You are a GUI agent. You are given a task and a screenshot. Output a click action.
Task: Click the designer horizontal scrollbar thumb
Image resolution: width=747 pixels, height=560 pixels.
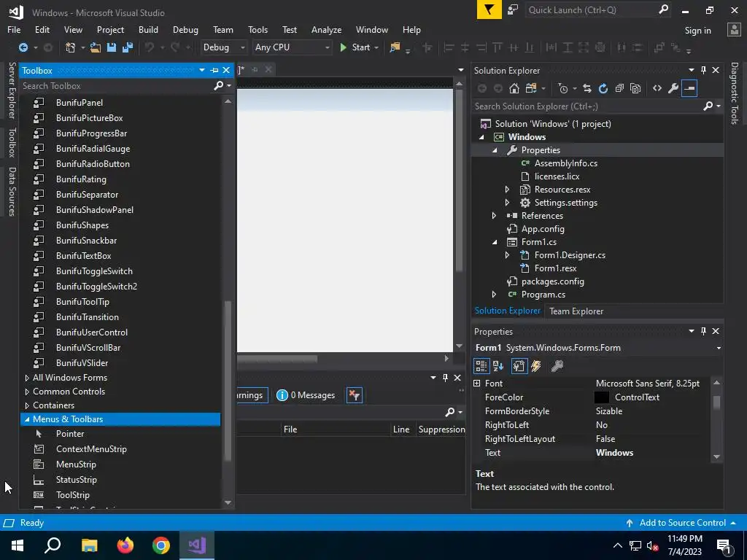[277, 359]
